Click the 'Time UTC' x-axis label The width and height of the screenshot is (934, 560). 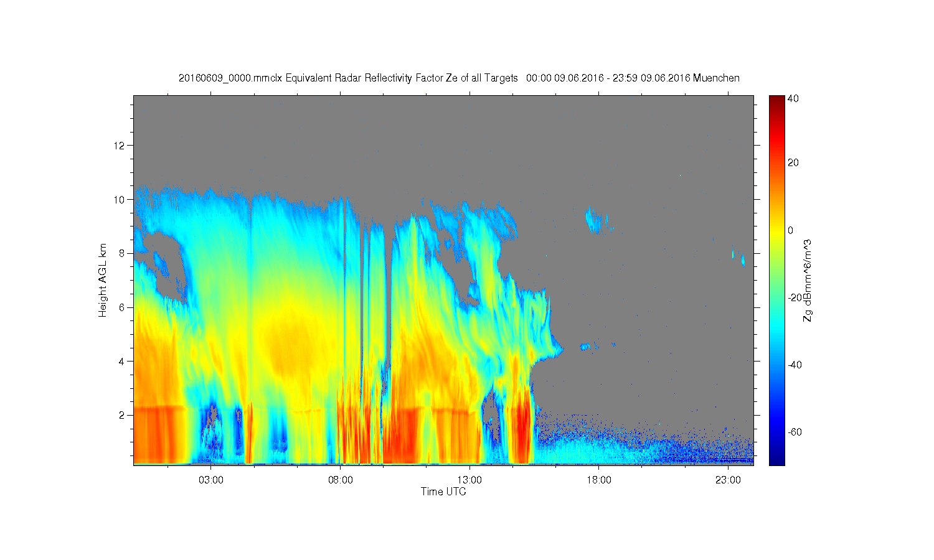[x=443, y=492]
